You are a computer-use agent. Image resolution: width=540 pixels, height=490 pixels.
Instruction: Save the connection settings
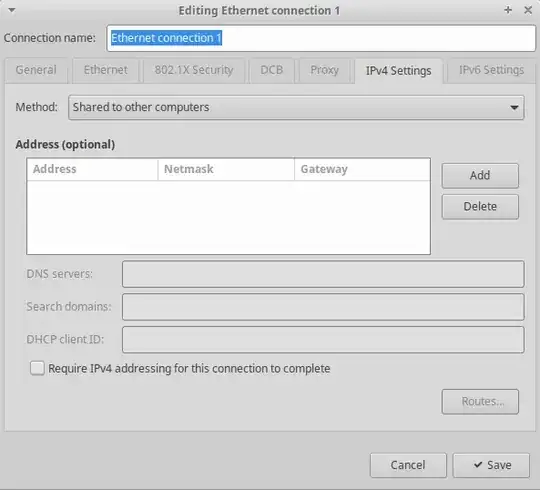(x=491, y=465)
